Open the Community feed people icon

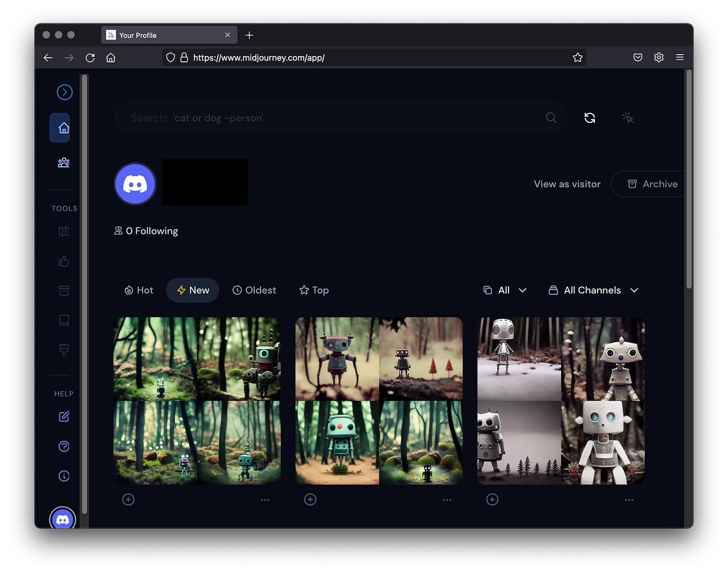click(x=63, y=163)
